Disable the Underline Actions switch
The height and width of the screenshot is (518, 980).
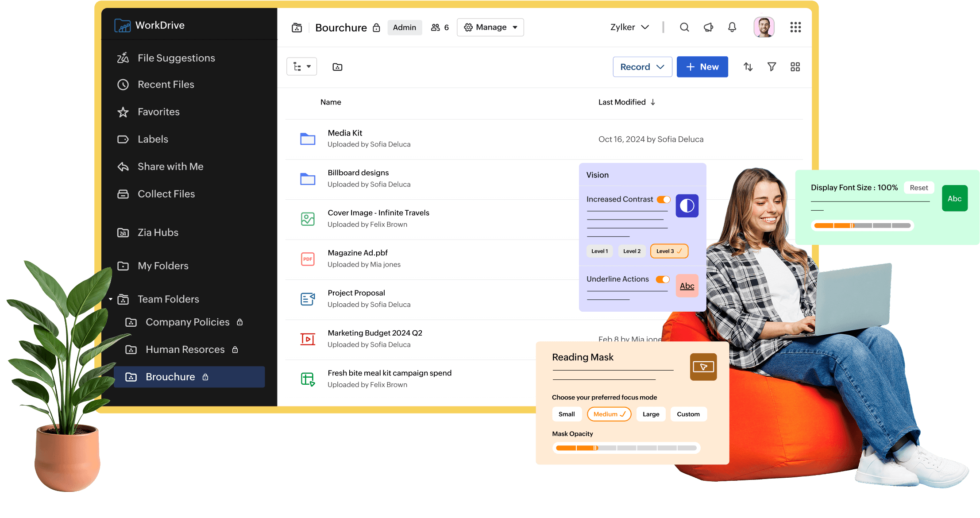pos(663,279)
